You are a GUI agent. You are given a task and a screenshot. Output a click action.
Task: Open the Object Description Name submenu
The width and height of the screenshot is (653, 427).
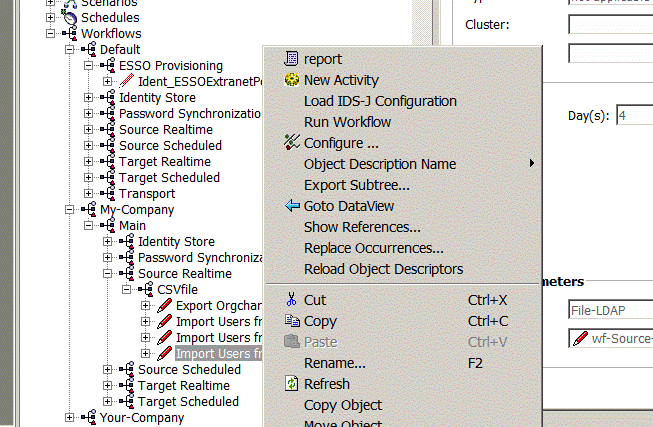(x=379, y=164)
